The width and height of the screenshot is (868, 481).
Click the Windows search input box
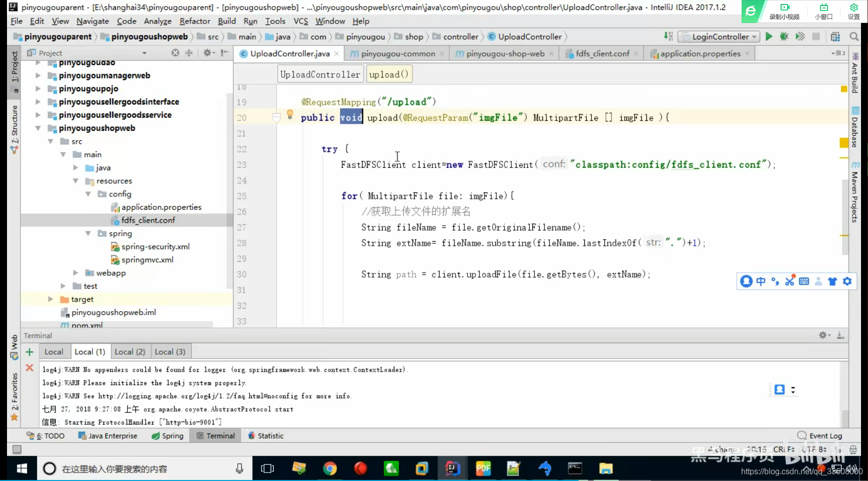145,469
